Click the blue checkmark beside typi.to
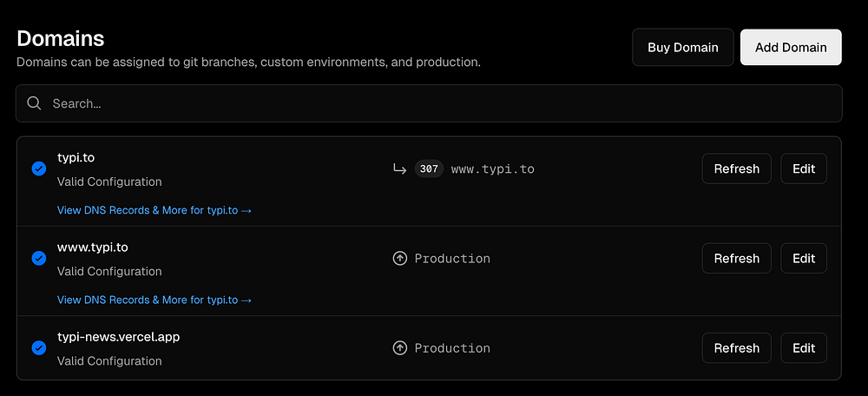This screenshot has height=396, width=868. (39, 168)
